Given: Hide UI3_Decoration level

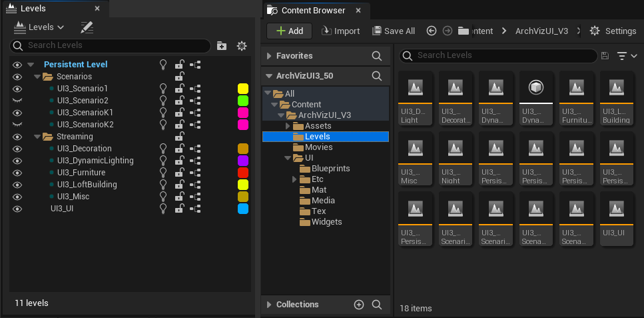Looking at the screenshot, I should click(17, 149).
